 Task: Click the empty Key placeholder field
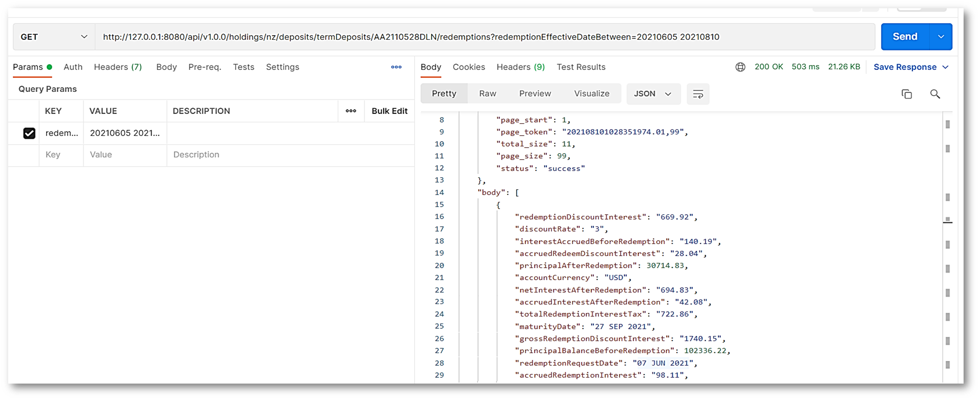[x=61, y=155]
